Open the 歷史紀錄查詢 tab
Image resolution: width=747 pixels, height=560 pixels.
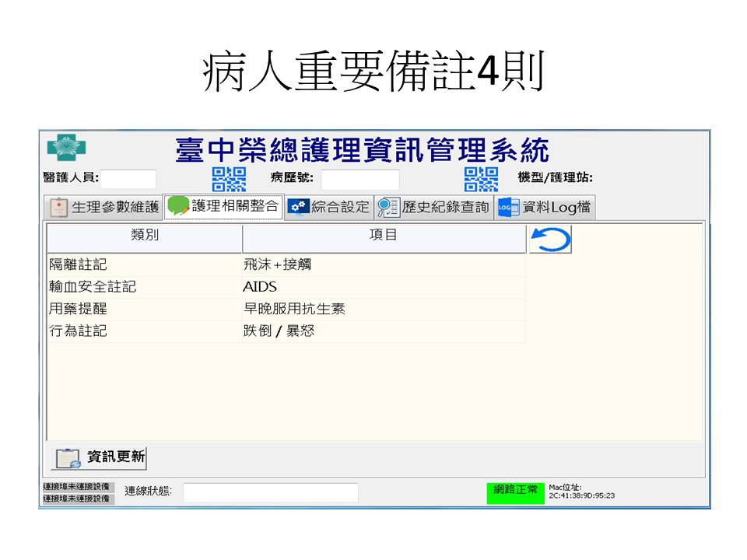(x=433, y=208)
